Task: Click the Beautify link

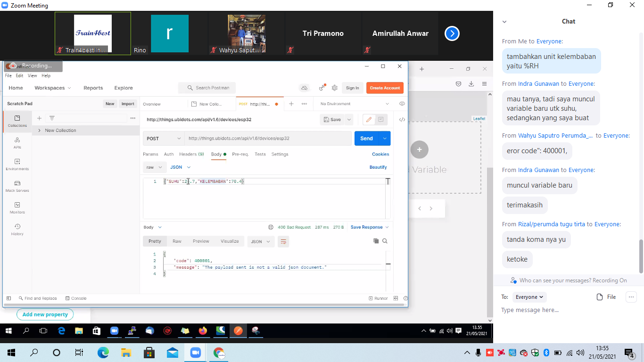Action: [x=378, y=167]
